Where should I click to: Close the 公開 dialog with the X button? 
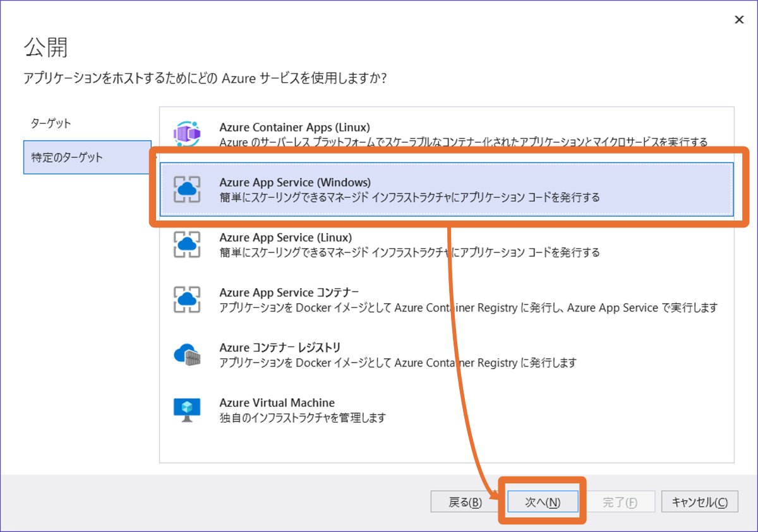tap(739, 20)
